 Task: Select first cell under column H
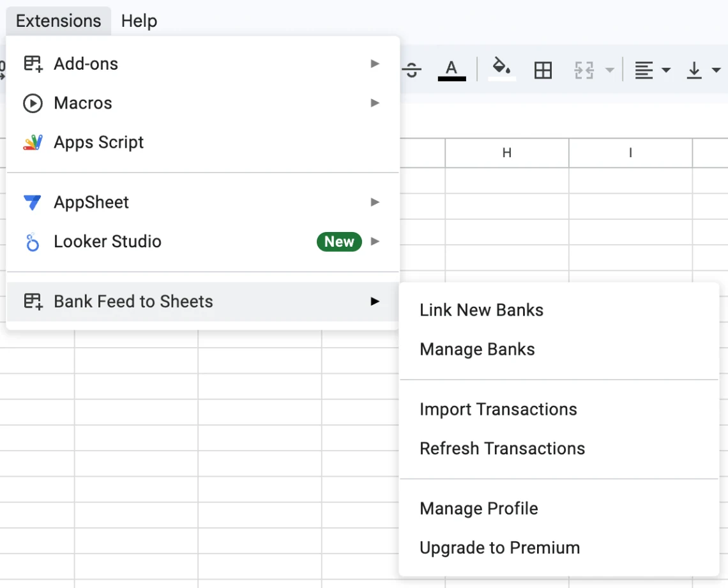tap(507, 180)
